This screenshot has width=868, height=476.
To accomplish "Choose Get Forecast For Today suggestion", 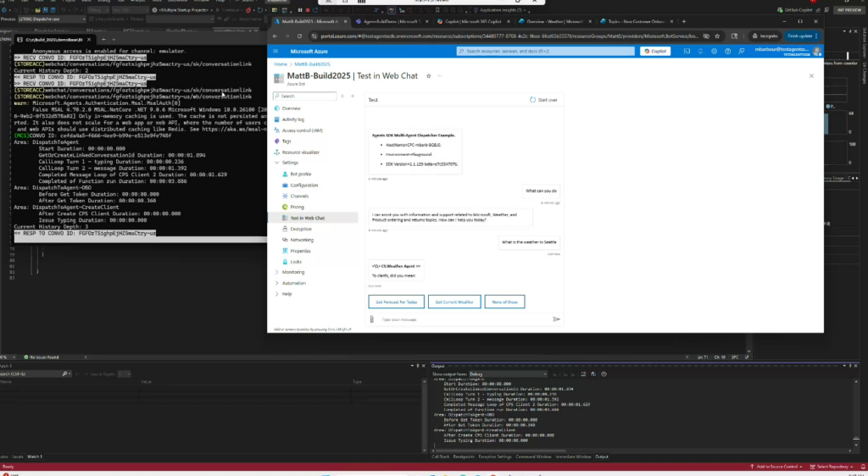I will pos(397,302).
